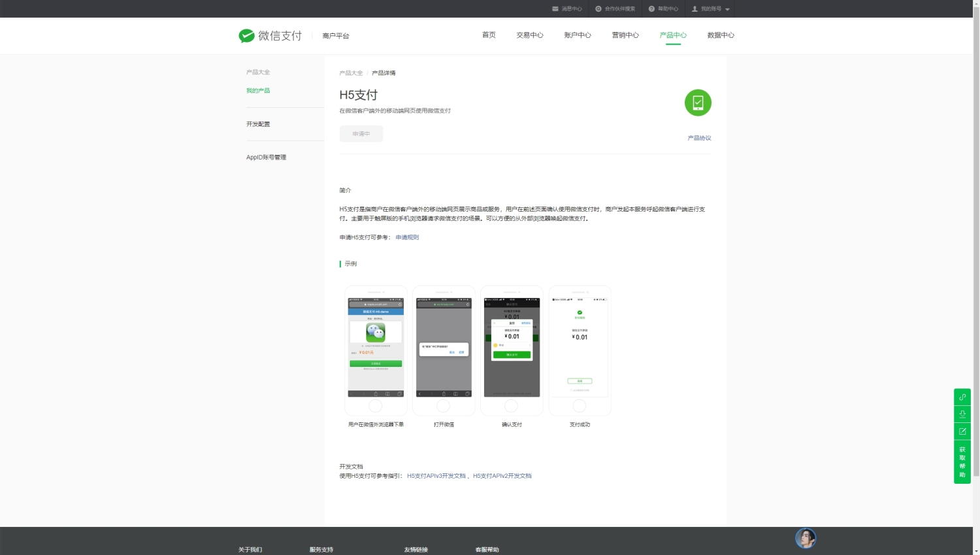
Task: Click the edit feedback icon in floating sidebar
Action: (962, 431)
